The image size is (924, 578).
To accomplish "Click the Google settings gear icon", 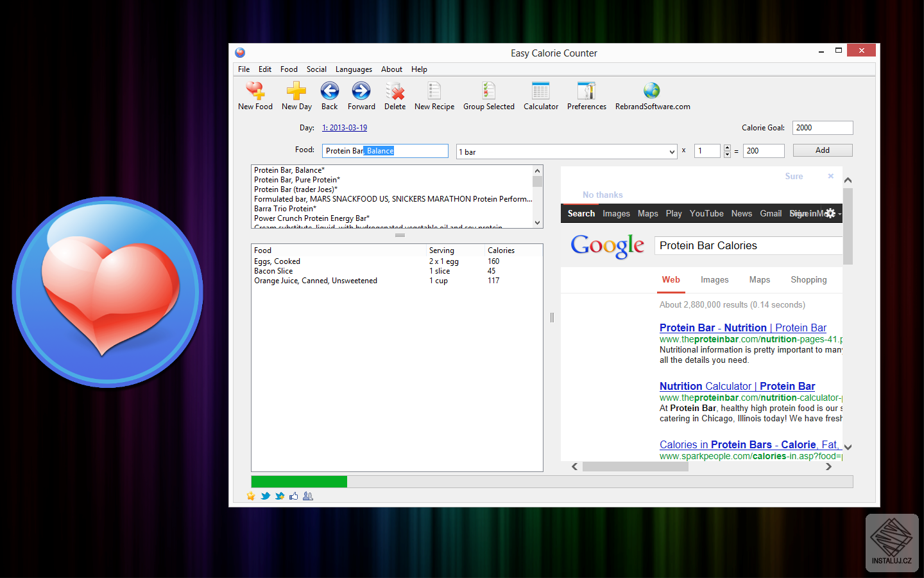I will [830, 213].
